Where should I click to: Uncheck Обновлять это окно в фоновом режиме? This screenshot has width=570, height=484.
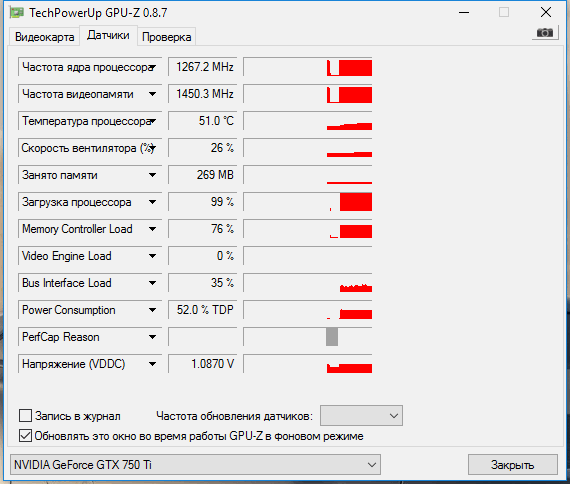25,436
